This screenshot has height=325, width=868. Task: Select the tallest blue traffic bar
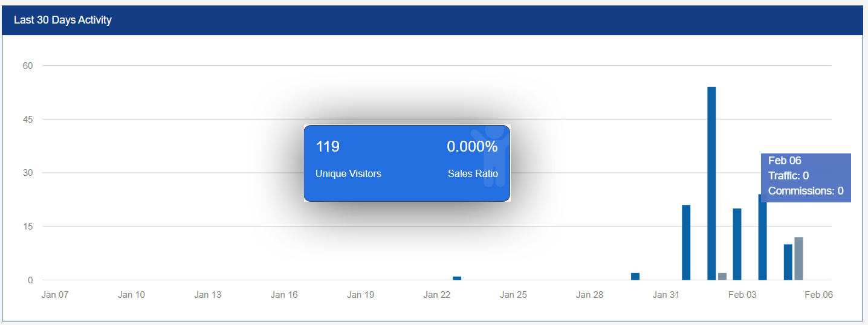pos(711,184)
